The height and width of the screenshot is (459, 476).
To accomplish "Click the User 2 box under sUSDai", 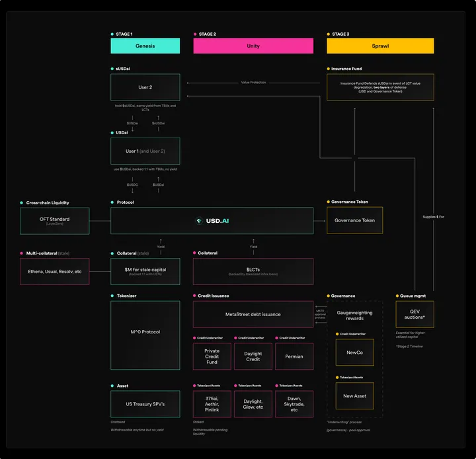I will click(x=145, y=87).
